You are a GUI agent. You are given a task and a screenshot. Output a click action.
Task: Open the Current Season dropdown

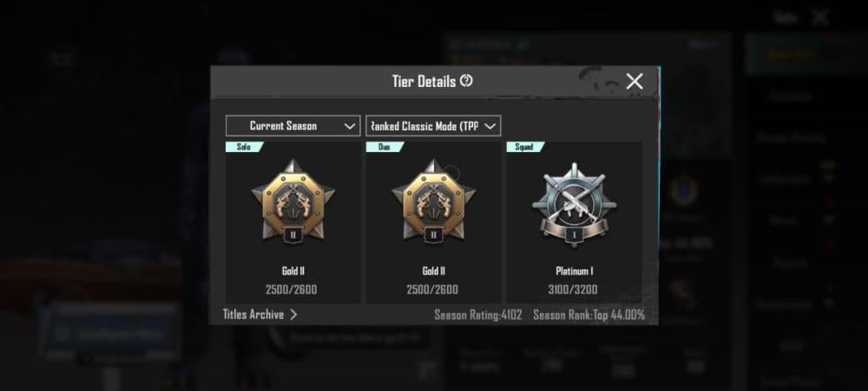(293, 126)
